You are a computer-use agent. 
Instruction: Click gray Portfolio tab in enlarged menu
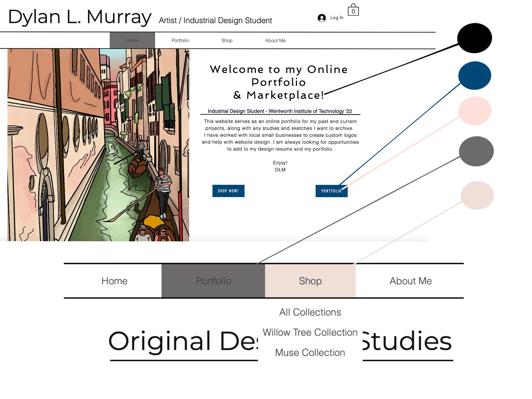tap(213, 281)
